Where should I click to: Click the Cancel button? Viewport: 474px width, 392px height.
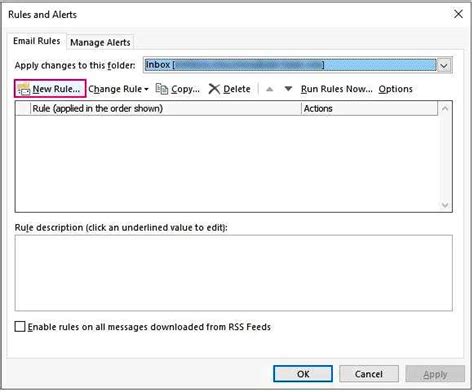369,374
